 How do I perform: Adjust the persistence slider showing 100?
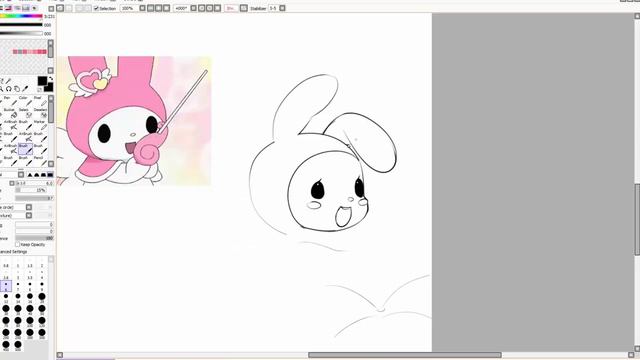pos(34,238)
